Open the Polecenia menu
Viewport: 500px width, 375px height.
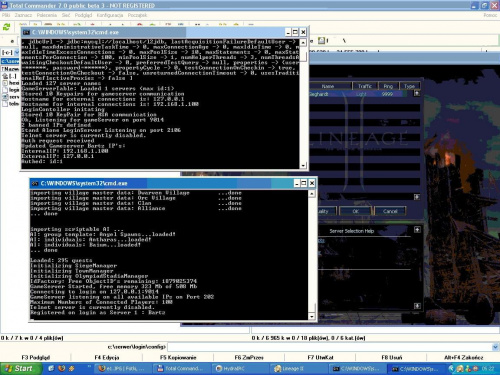point(47,15)
